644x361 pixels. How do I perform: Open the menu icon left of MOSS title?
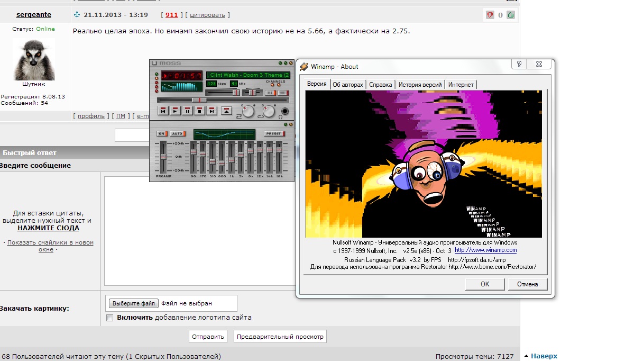tap(154, 63)
